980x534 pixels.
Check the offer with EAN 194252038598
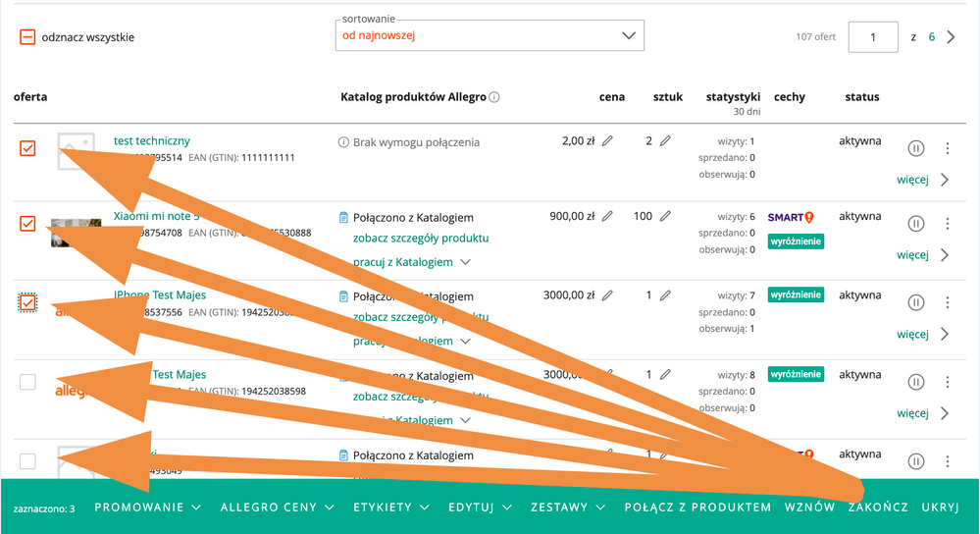click(27, 382)
